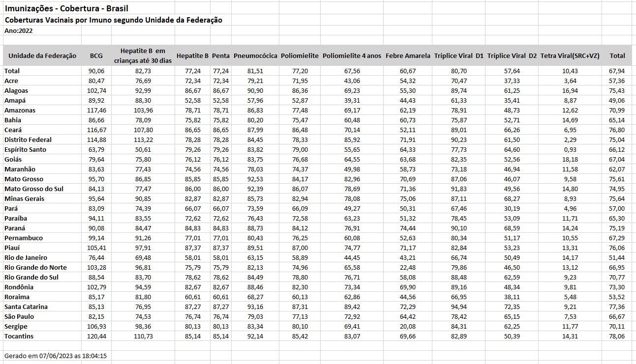Select the 'Penta' column header
The image size is (636, 364).
(x=221, y=56)
